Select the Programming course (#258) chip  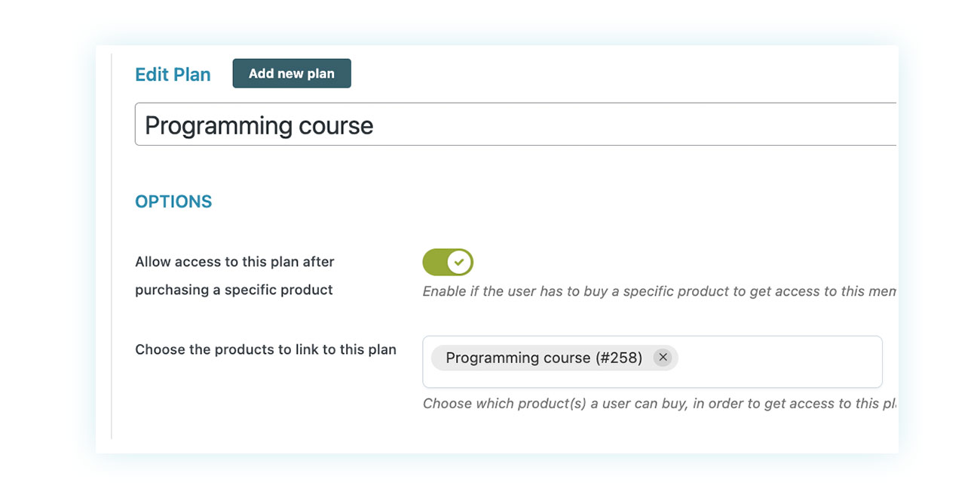click(544, 358)
